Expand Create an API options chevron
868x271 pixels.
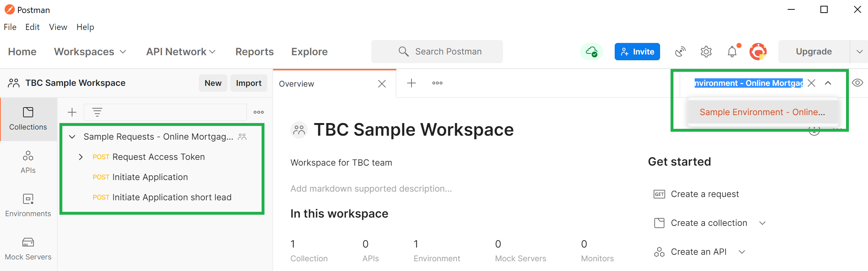coord(742,252)
